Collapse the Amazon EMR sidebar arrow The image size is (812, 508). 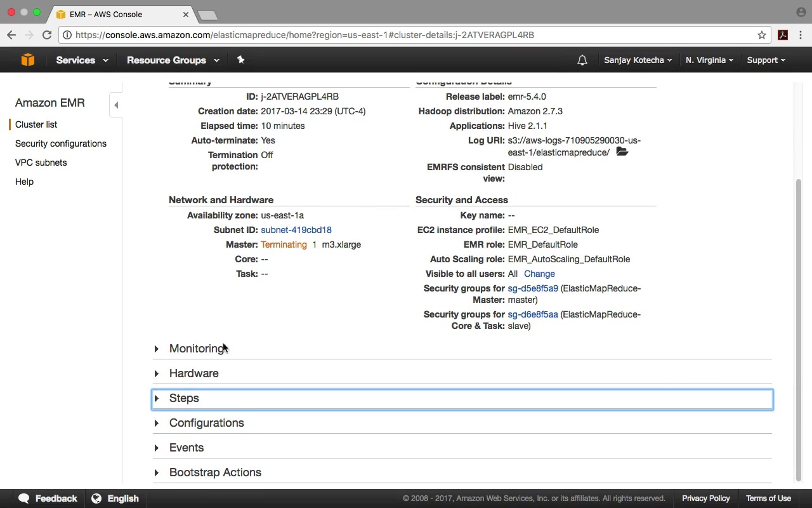pyautogui.click(x=116, y=105)
